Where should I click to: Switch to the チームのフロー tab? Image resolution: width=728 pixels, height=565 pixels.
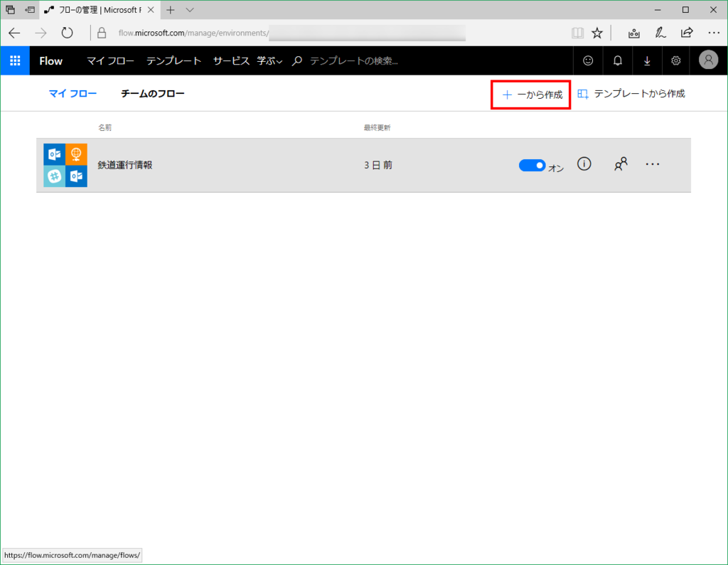tap(153, 94)
